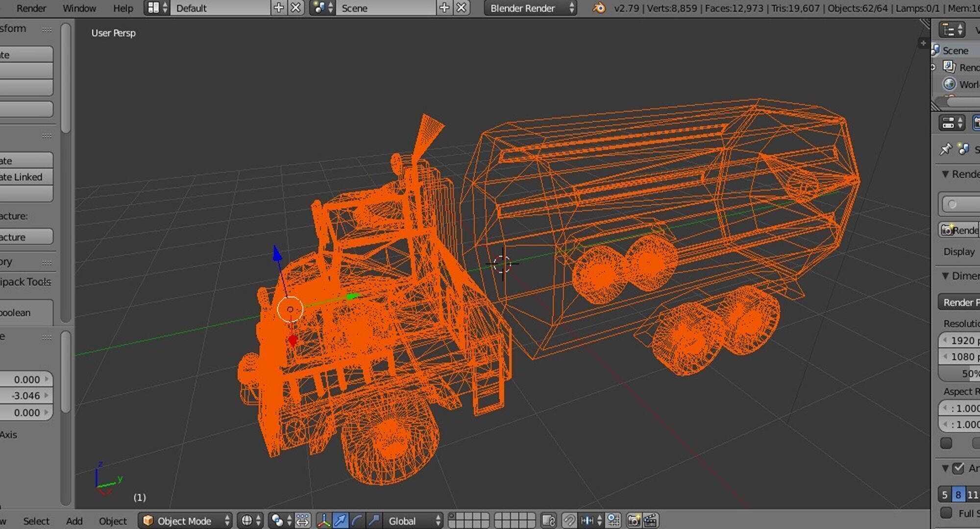Viewport: 980px width, 529px height.
Task: Collapse the Render panel
Action: point(945,174)
